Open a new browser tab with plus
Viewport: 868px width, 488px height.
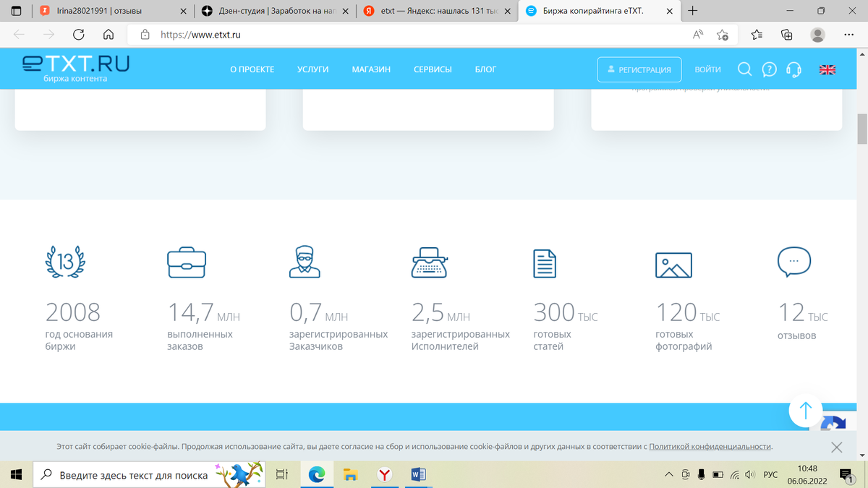pos(693,11)
